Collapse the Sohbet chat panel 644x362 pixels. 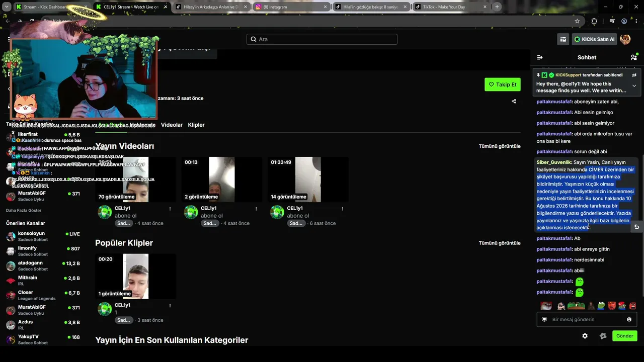[x=540, y=57]
